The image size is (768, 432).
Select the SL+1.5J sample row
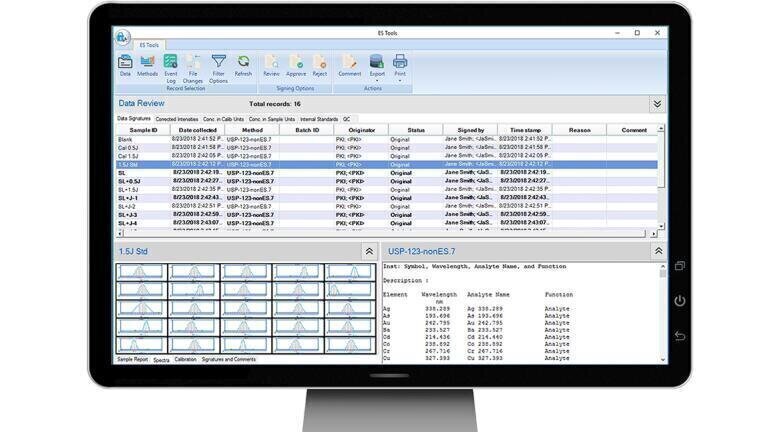click(386, 190)
